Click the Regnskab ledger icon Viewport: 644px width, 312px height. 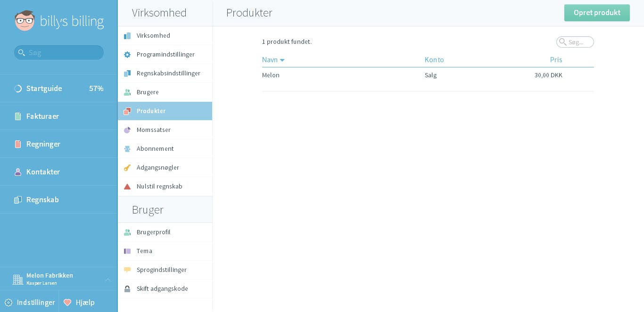[18, 200]
